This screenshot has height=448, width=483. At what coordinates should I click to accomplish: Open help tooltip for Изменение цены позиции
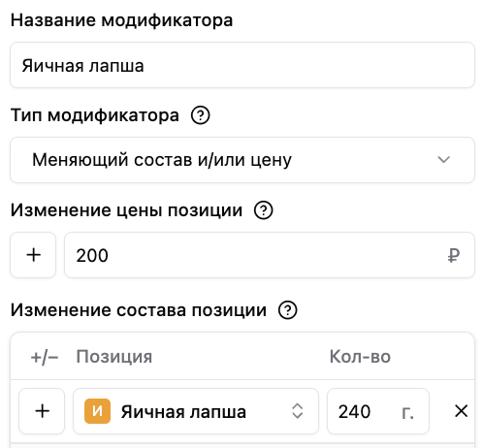point(264,210)
